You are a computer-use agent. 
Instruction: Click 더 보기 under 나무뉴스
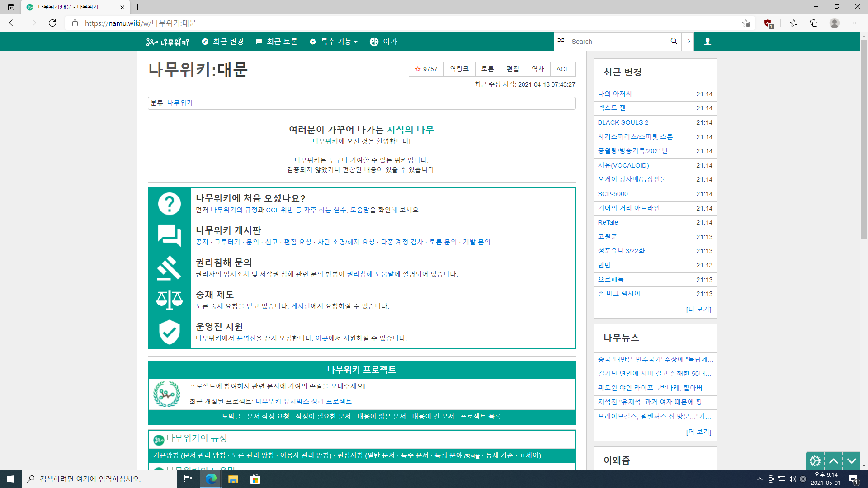[x=698, y=432]
